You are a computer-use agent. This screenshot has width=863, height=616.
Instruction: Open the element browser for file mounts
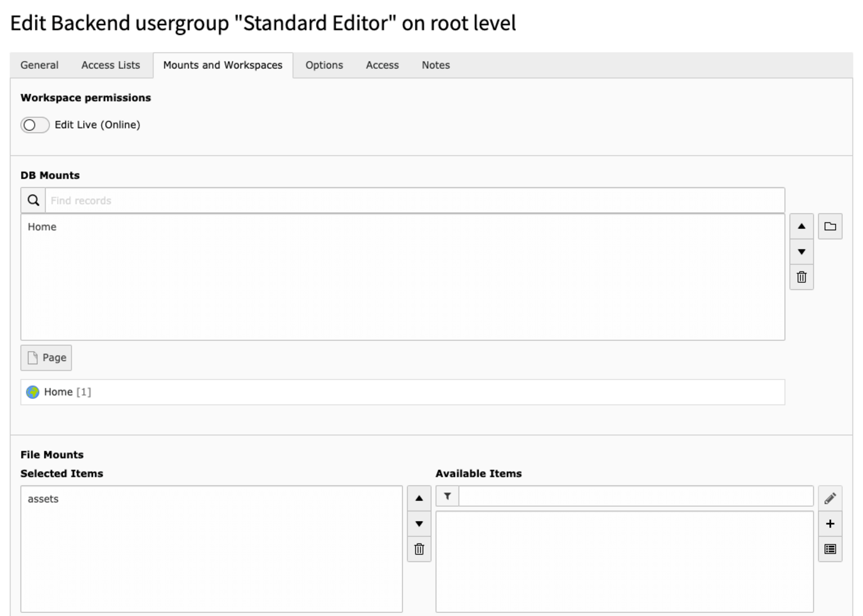(830, 549)
